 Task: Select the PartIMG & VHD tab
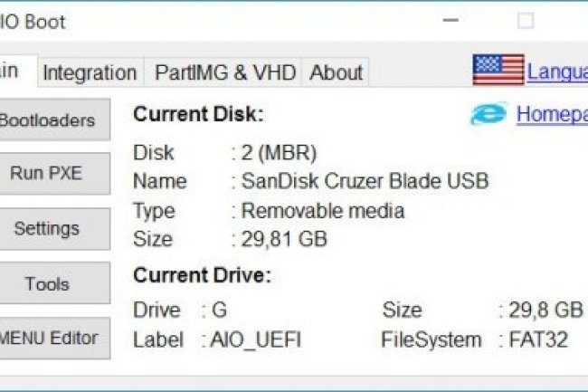[225, 72]
